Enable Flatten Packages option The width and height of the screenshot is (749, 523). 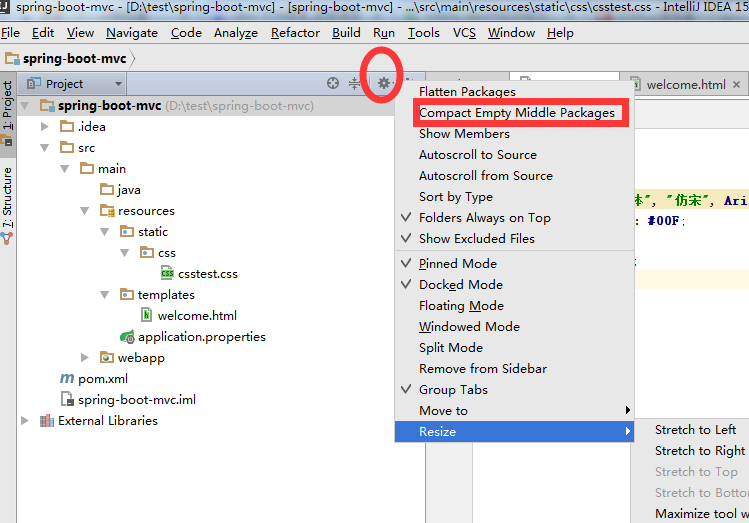514,91
